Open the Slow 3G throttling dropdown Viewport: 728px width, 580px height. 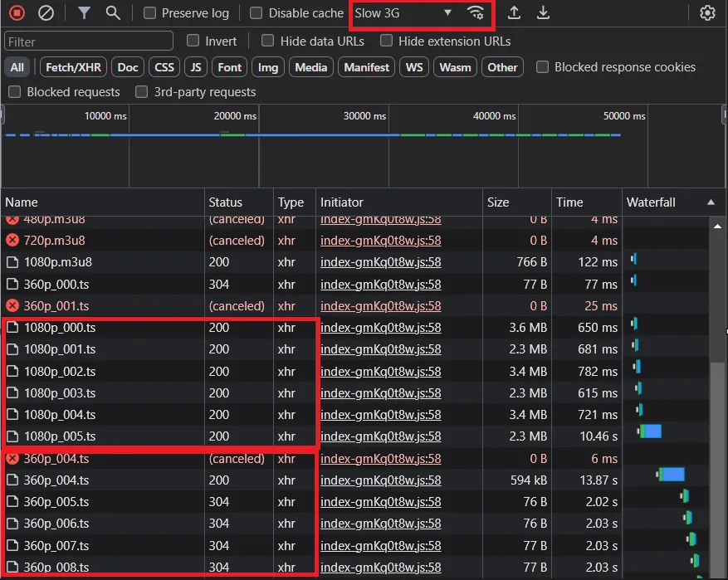tap(403, 13)
